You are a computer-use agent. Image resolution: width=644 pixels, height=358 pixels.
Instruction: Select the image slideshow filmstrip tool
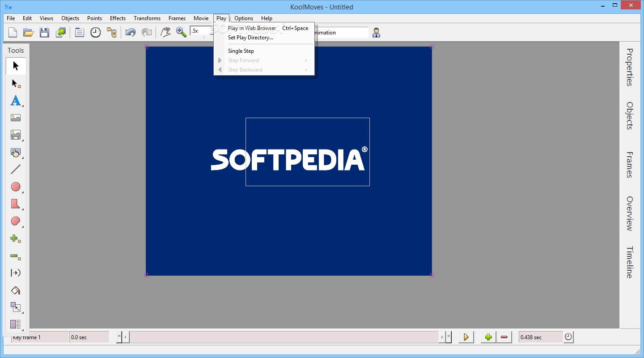pos(16,135)
